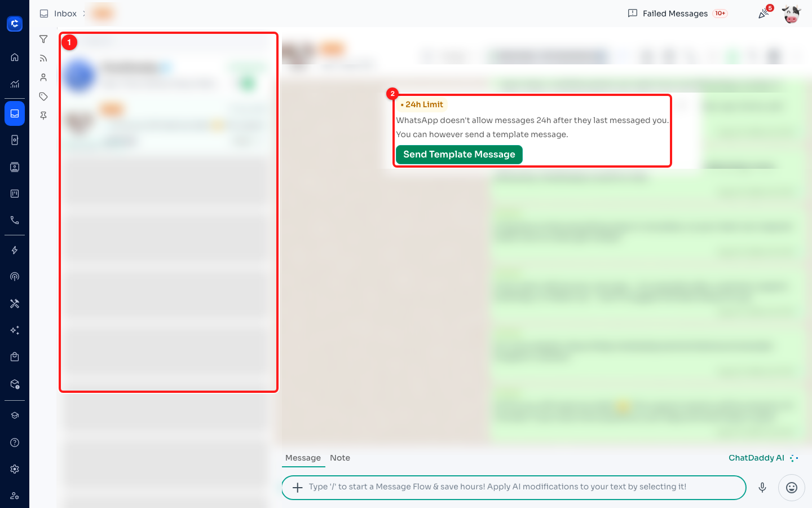The image size is (812, 508).
Task: Open the party popper notifications icon
Action: 764,14
